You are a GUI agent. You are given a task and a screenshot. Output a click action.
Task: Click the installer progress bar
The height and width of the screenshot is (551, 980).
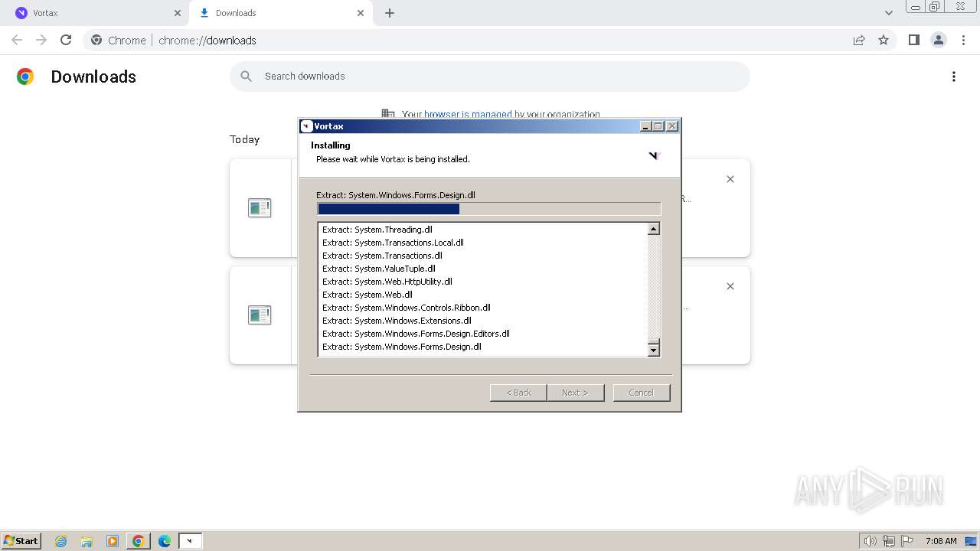488,209
